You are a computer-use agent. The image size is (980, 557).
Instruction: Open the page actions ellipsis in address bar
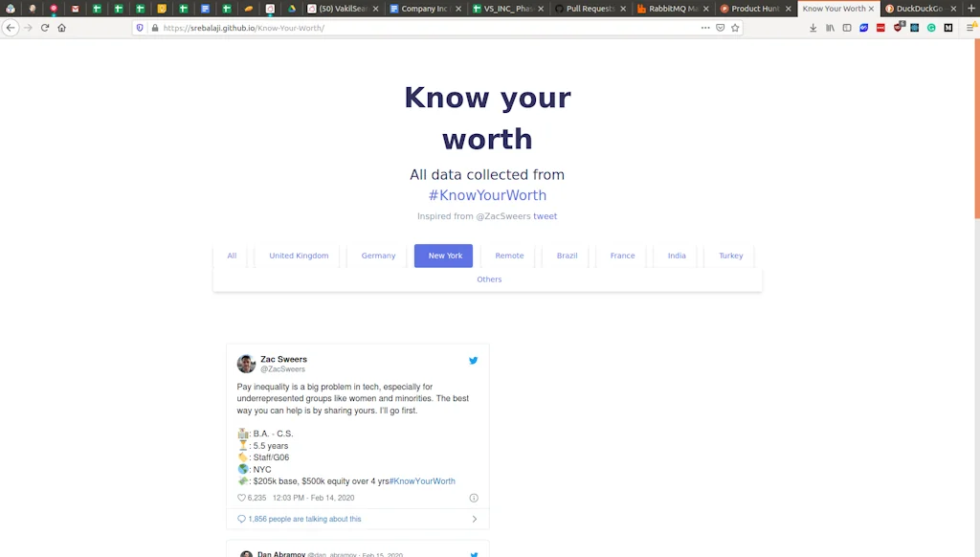click(705, 28)
